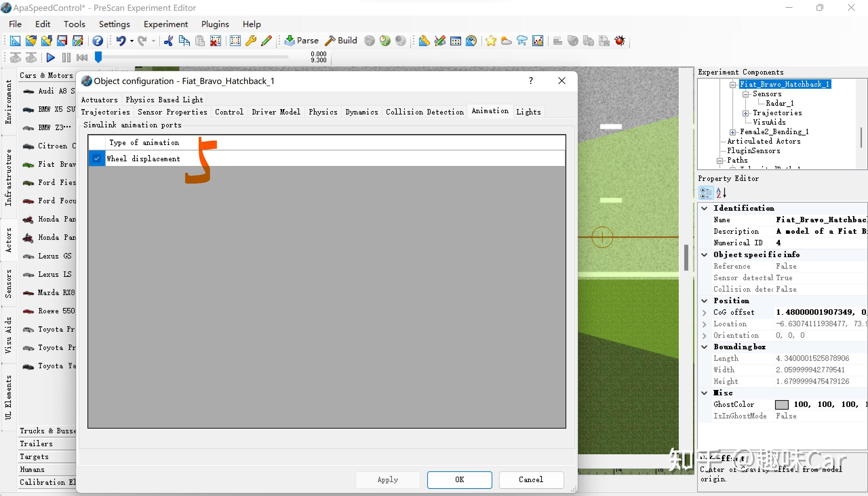Image resolution: width=868 pixels, height=496 pixels.
Task: Click the Cancel button
Action: click(x=531, y=480)
